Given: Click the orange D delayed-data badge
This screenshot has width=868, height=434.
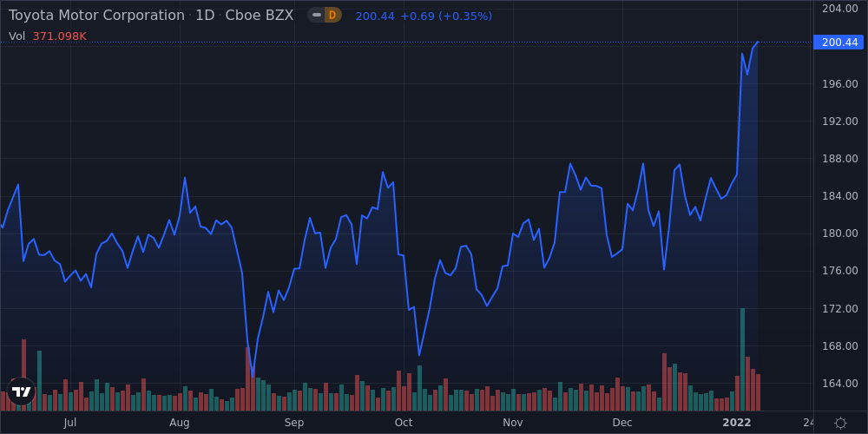Looking at the screenshot, I should pos(332,16).
